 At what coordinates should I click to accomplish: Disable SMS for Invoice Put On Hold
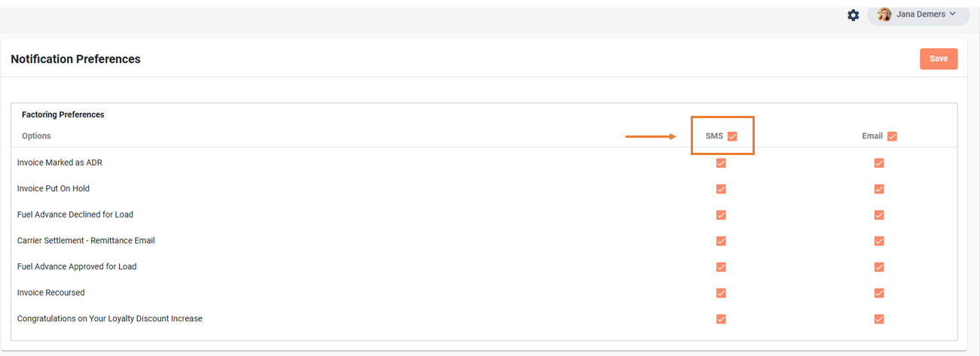pos(721,189)
